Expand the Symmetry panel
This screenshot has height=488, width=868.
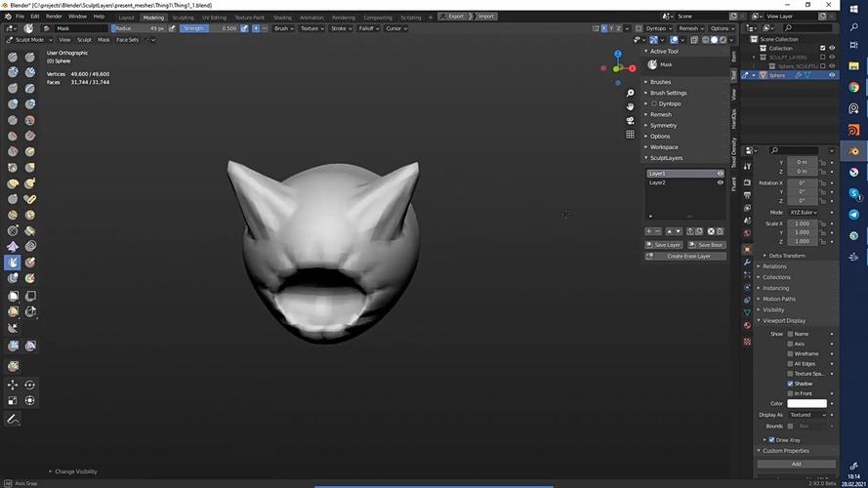[663, 126]
